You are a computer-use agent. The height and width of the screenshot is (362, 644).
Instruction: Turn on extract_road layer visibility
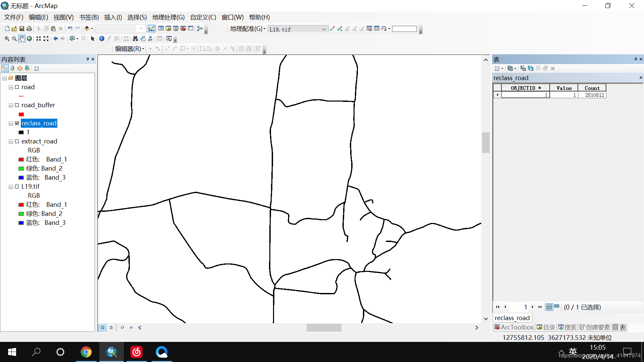[x=17, y=141]
